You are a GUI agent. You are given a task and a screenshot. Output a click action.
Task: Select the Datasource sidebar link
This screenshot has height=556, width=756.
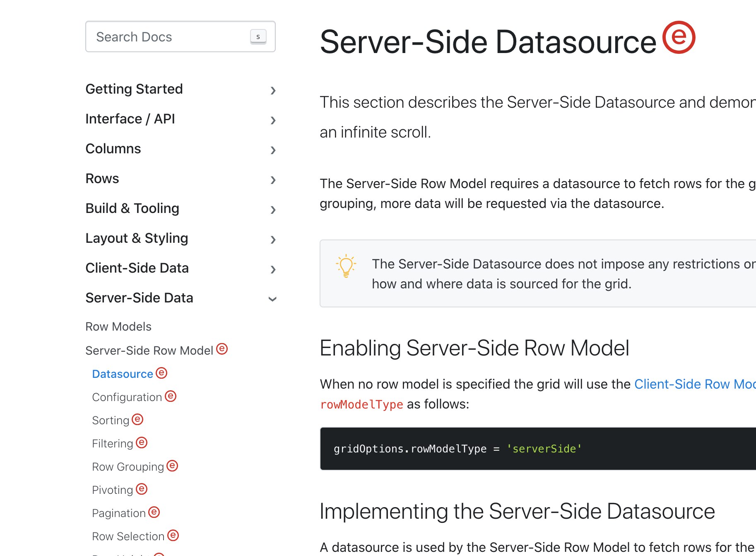coord(123,374)
